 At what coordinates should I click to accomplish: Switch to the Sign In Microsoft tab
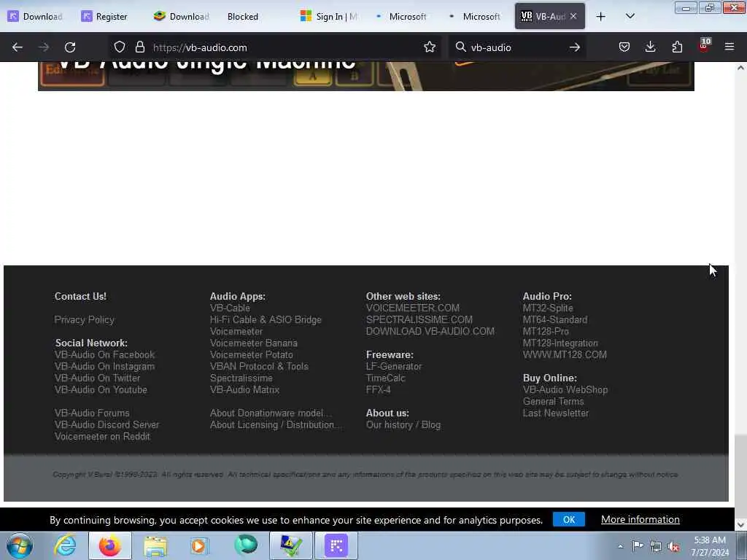[329, 17]
